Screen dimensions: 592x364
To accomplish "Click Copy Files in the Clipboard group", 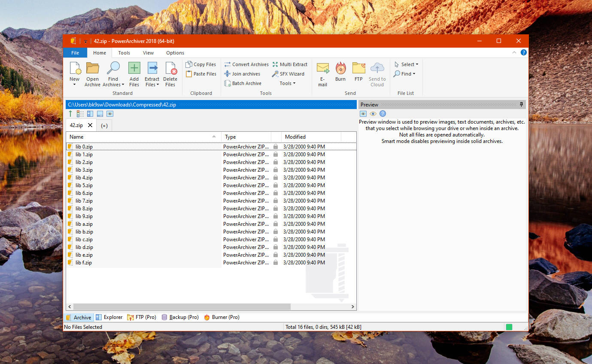I will [200, 64].
